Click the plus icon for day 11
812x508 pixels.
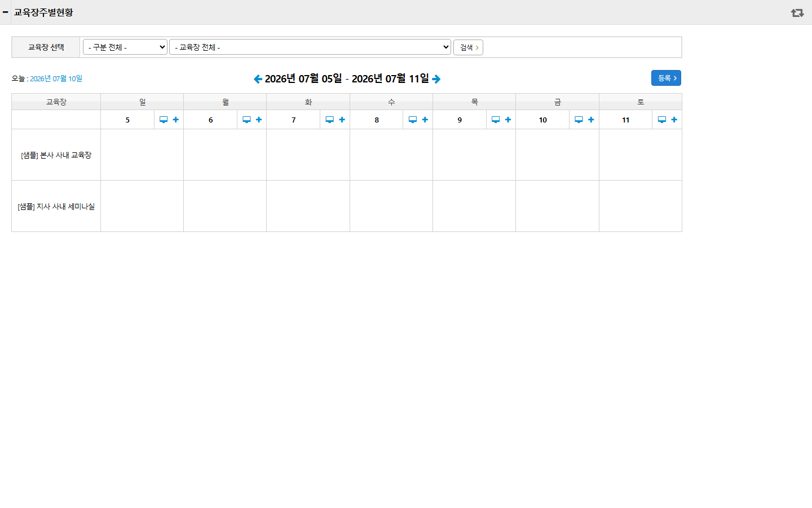coord(674,120)
